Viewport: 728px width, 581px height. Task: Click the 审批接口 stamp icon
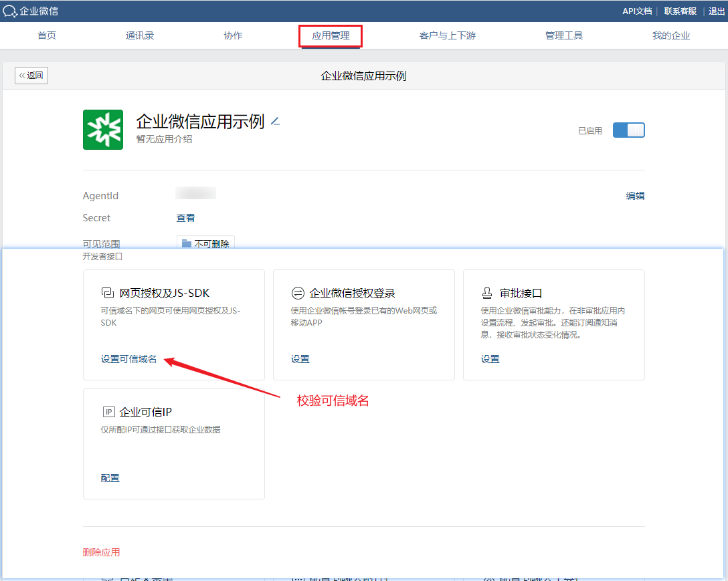(x=487, y=293)
